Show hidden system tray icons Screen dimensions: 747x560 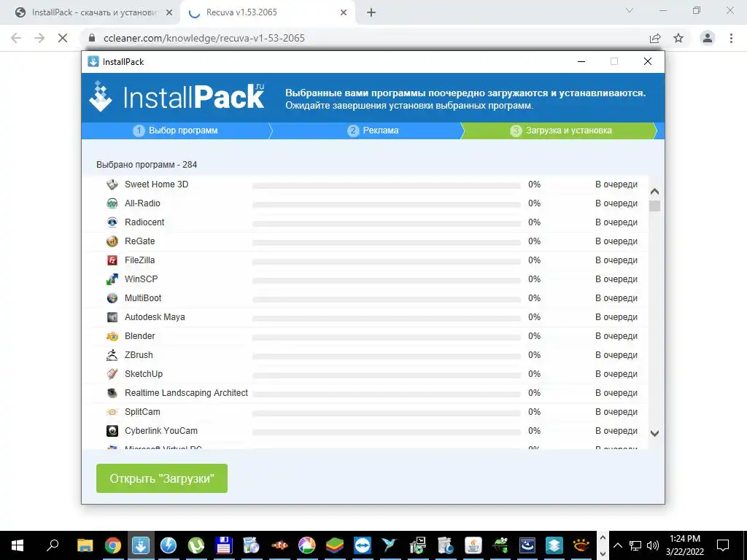(617, 545)
